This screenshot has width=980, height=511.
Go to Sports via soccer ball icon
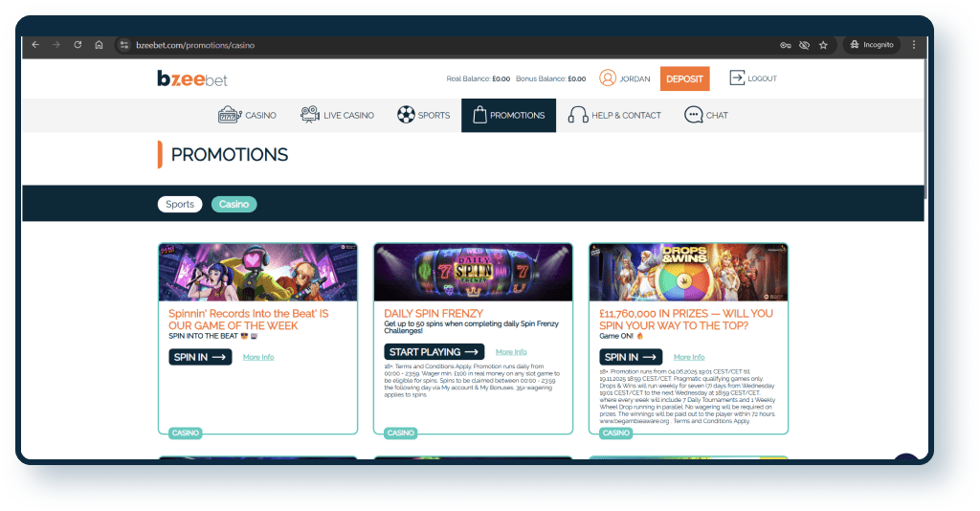click(406, 115)
